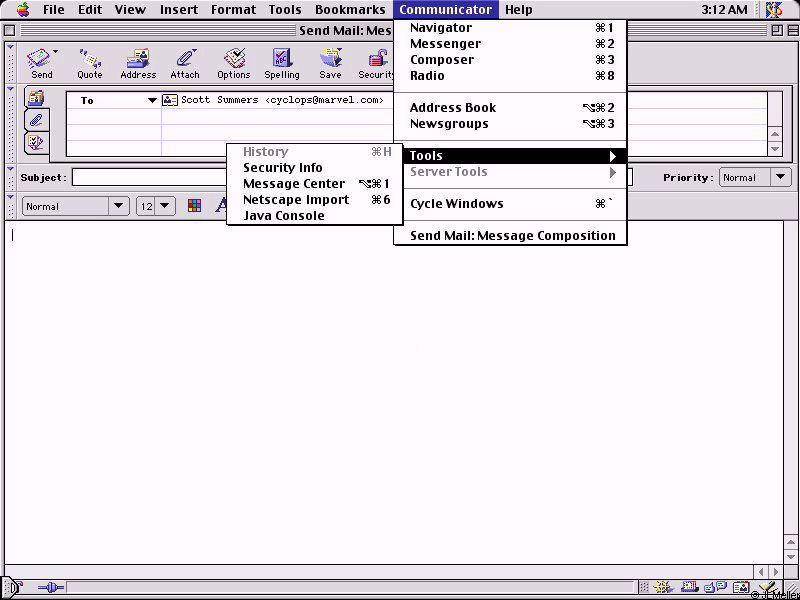Screen dimensions: 800x600
Task: Choose Cycle Windows from the Communicator menu
Action: [510, 204]
